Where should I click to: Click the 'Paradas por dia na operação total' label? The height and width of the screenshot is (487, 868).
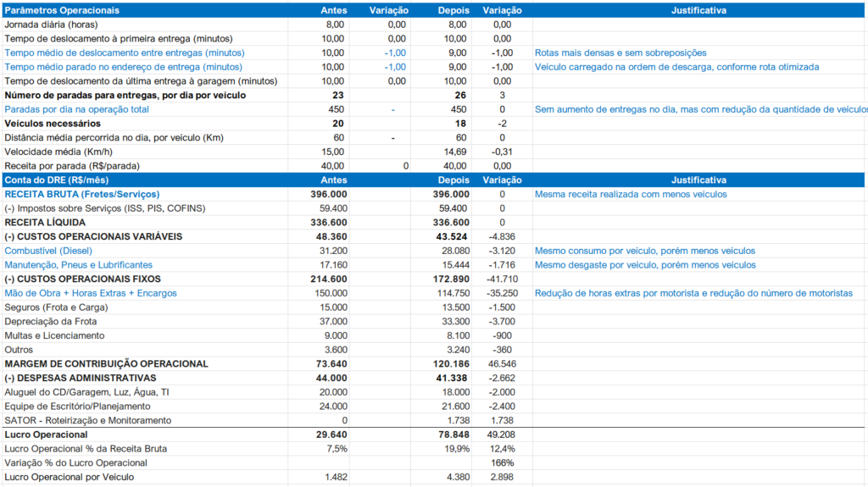coord(77,109)
